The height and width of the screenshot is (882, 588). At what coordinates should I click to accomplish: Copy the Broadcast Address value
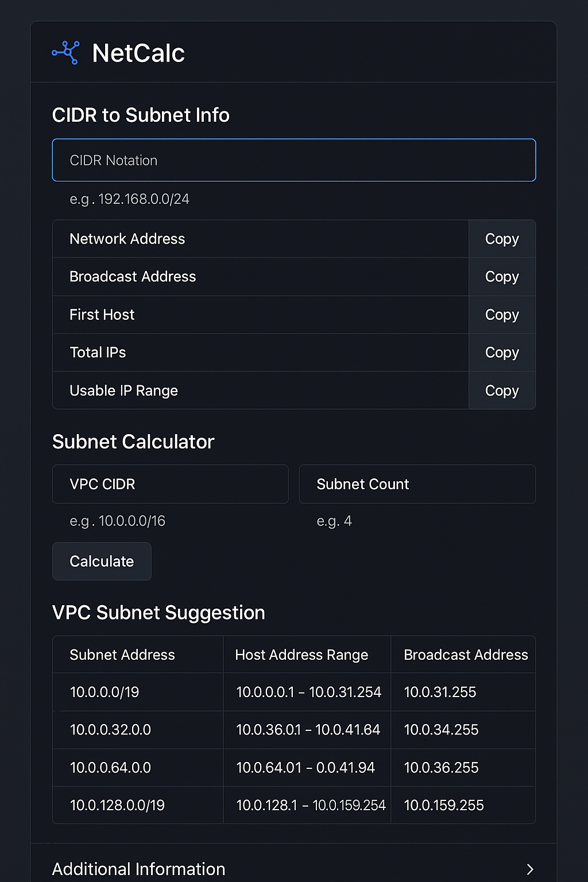point(502,277)
